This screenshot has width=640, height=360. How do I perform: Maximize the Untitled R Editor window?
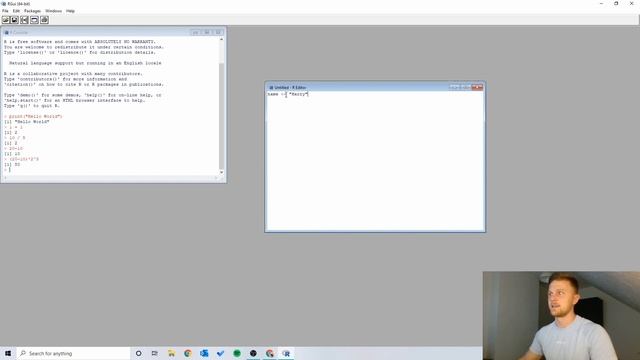click(x=465, y=87)
